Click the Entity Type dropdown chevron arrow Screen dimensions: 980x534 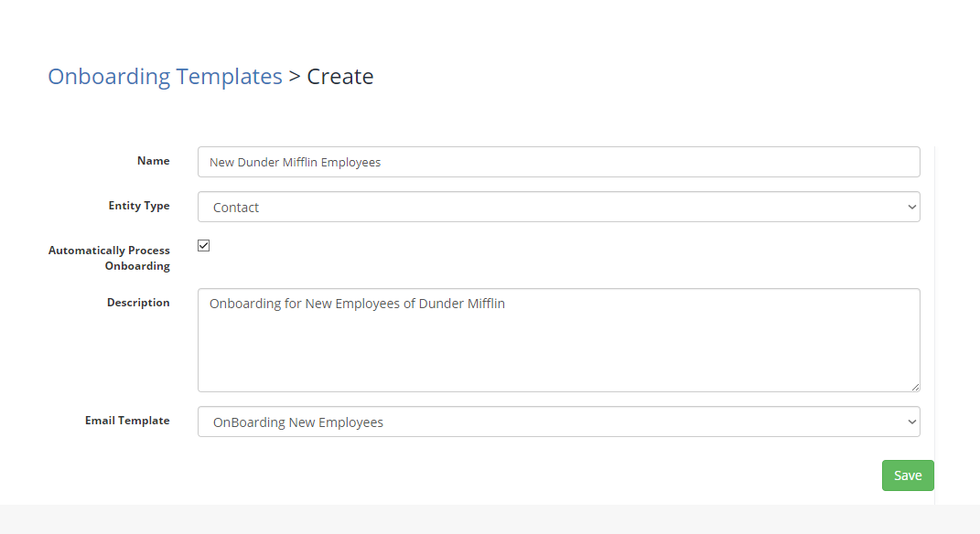pyautogui.click(x=912, y=207)
